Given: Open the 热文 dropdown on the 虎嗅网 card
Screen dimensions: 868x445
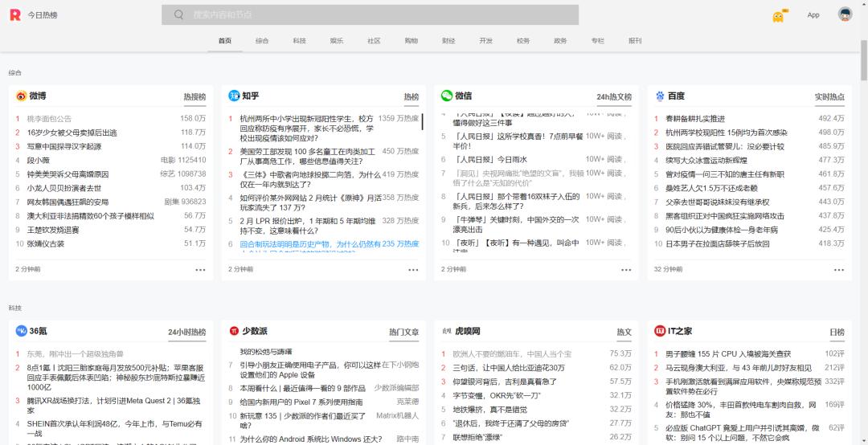Looking at the screenshot, I should pyautogui.click(x=624, y=332).
